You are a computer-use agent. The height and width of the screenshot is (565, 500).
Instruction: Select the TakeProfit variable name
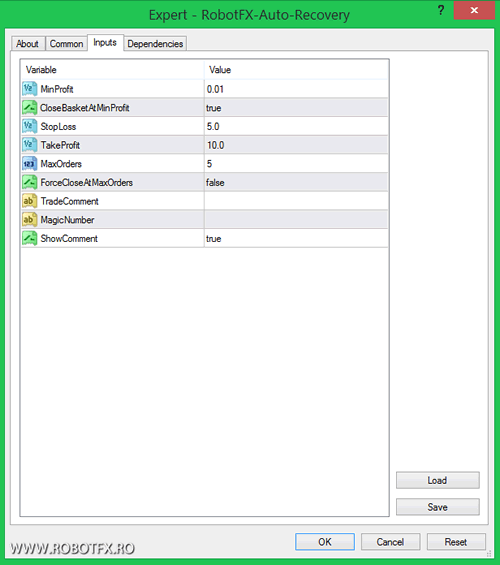[x=60, y=145]
